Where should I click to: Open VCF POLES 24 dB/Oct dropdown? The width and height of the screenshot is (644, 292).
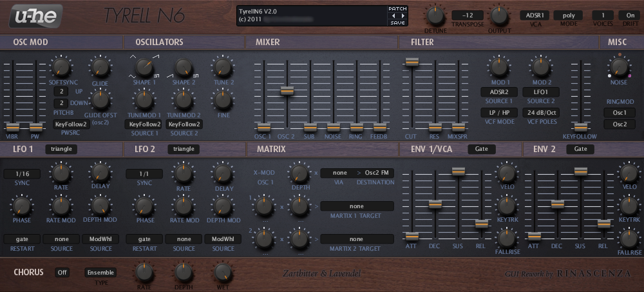tap(541, 113)
